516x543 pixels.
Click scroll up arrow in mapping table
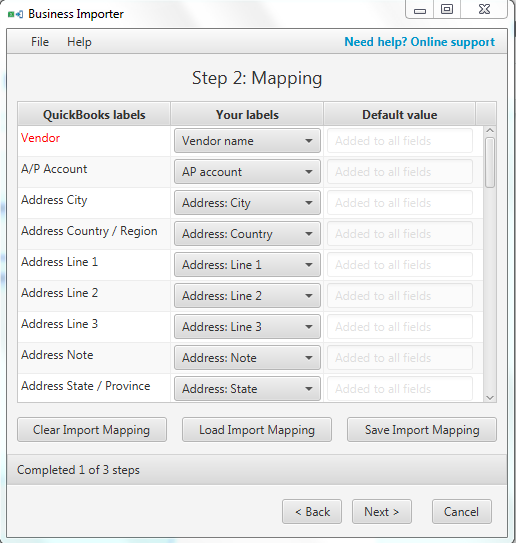click(x=490, y=131)
